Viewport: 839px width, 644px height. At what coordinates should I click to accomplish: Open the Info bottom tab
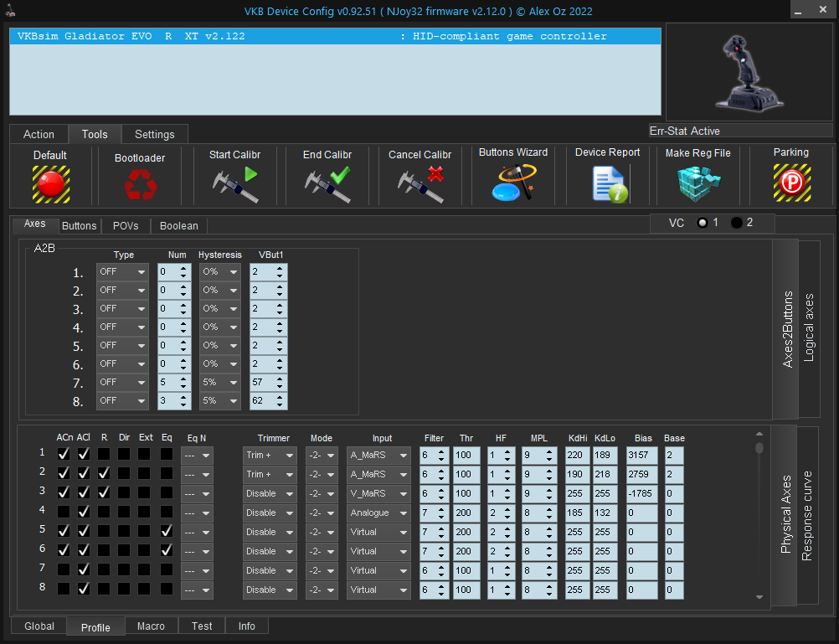247,626
